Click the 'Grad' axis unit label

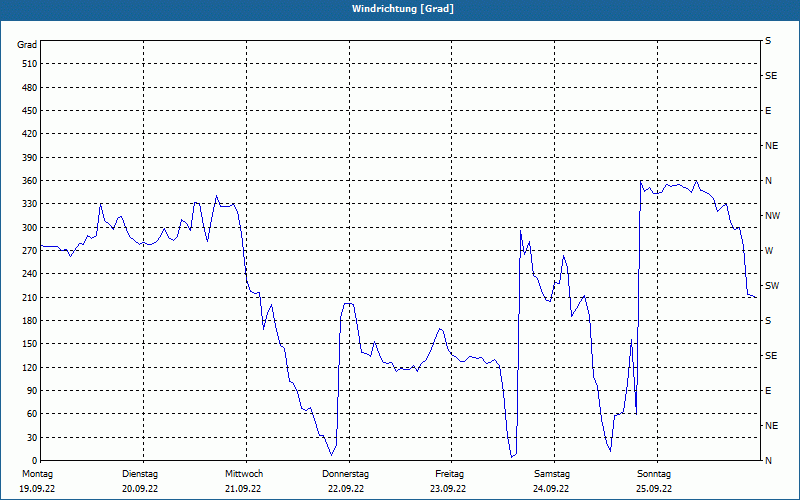[x=27, y=45]
